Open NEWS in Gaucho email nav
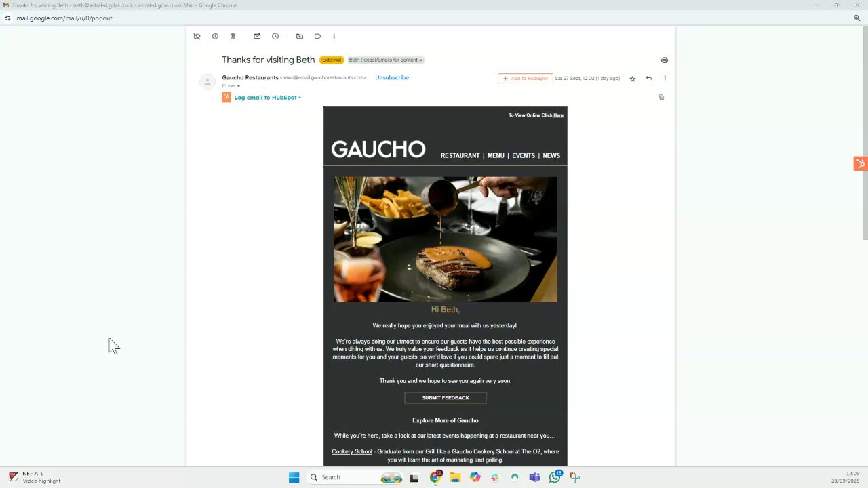This screenshot has width=868, height=488. tap(551, 155)
